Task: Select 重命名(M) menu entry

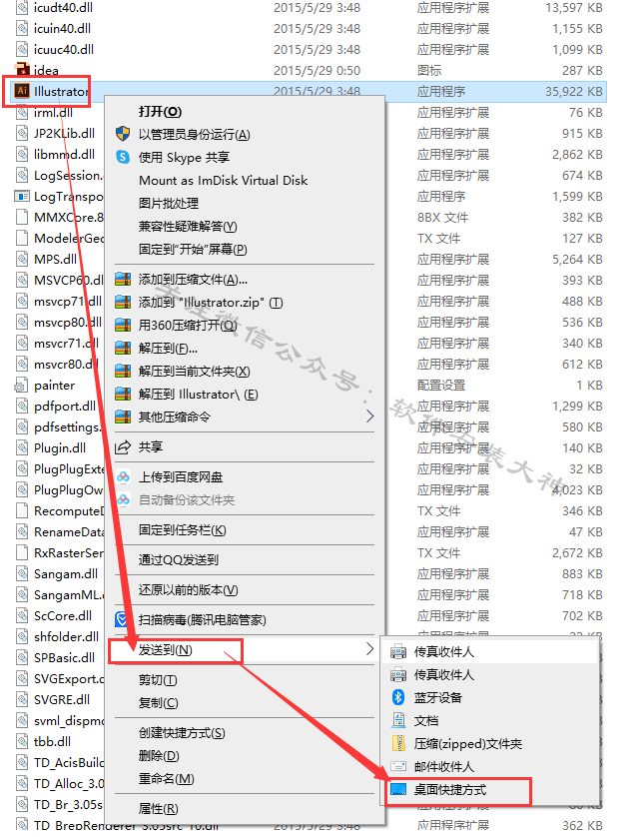Action: [167, 778]
